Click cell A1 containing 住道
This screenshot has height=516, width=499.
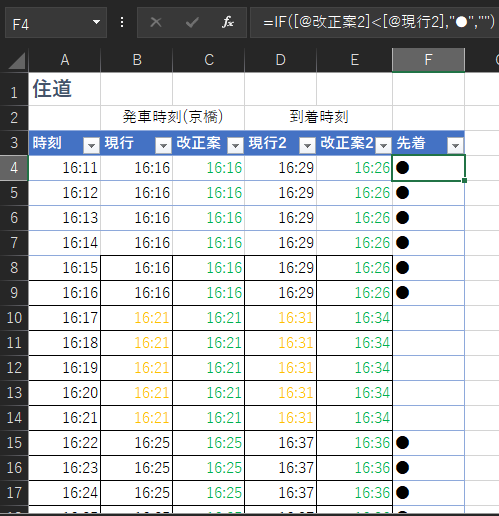click(65, 89)
